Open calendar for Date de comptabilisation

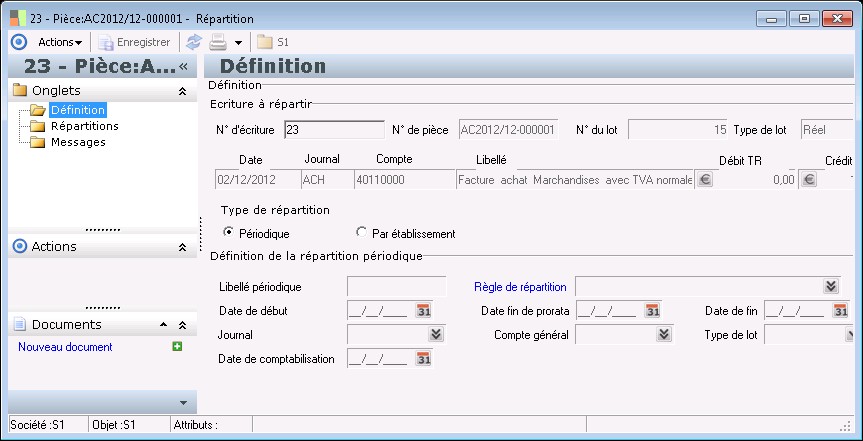click(423, 359)
